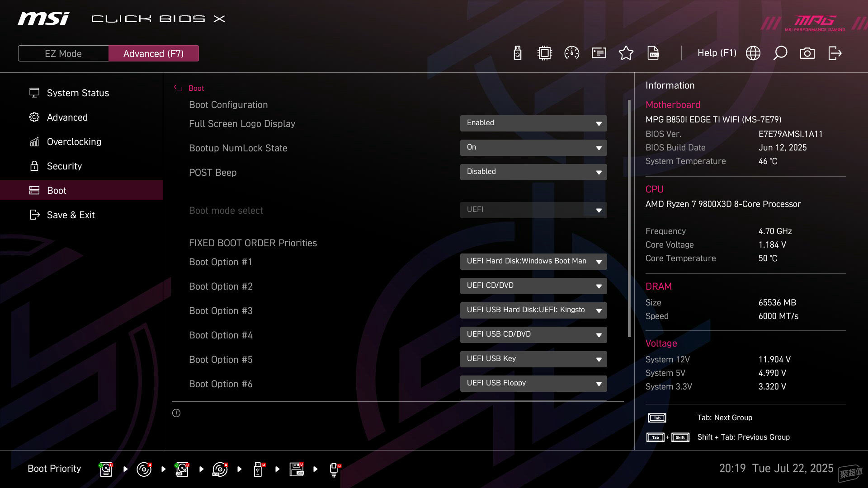Open the speedometer gauge tool icon
The width and height of the screenshot is (868, 488).
(572, 53)
